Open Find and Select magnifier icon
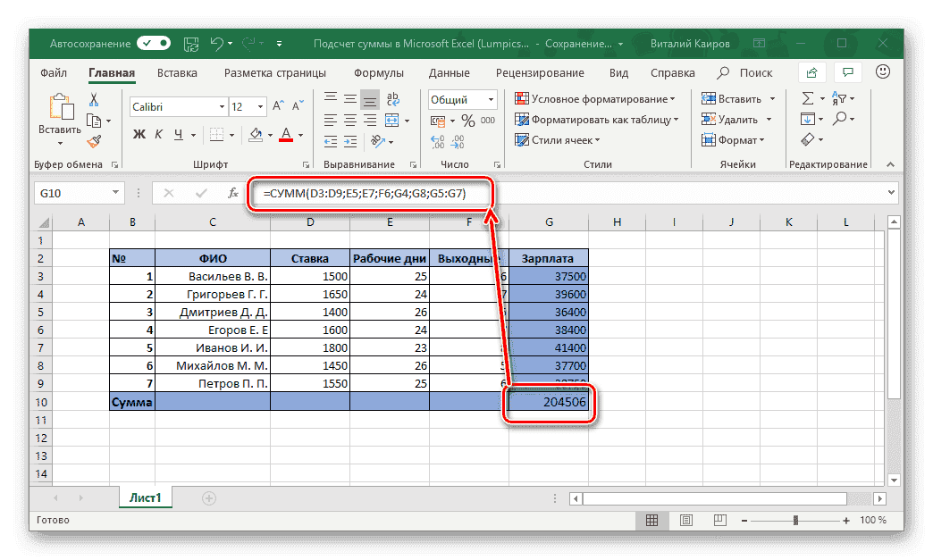933x560 pixels. coord(840,119)
